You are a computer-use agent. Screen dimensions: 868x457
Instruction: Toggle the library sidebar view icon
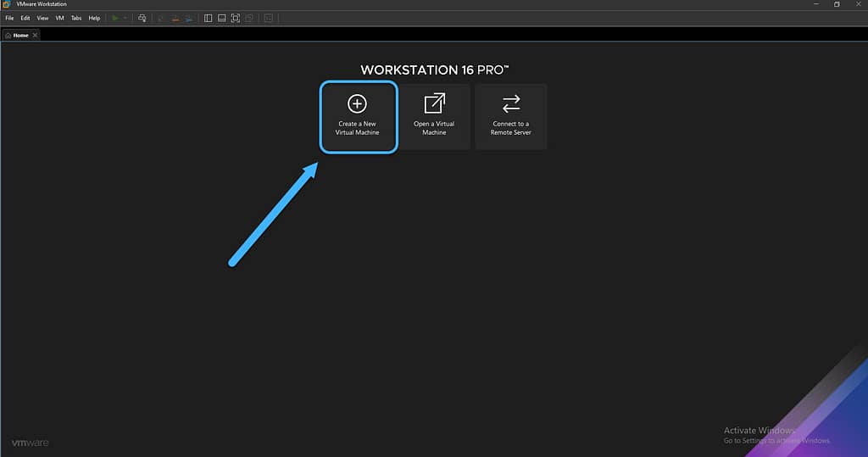pos(209,19)
